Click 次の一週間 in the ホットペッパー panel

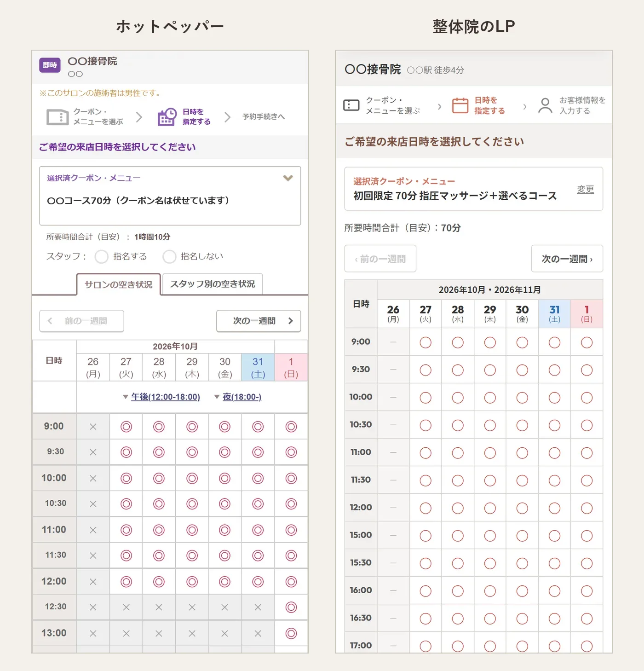click(x=259, y=321)
